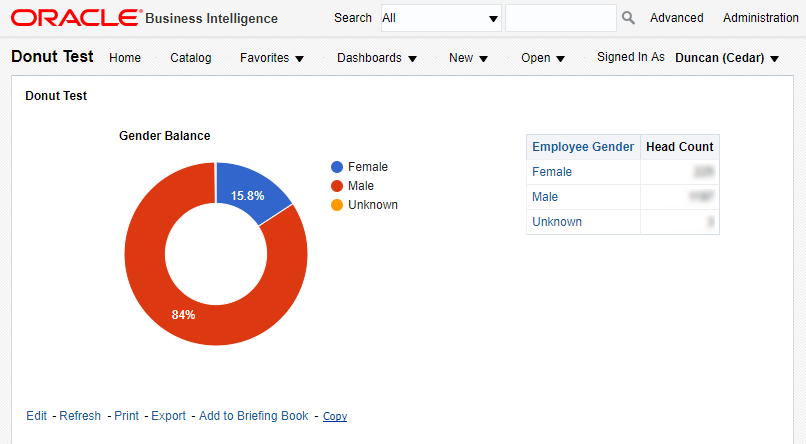This screenshot has height=444, width=806.
Task: Click the Export link
Action: (x=169, y=416)
